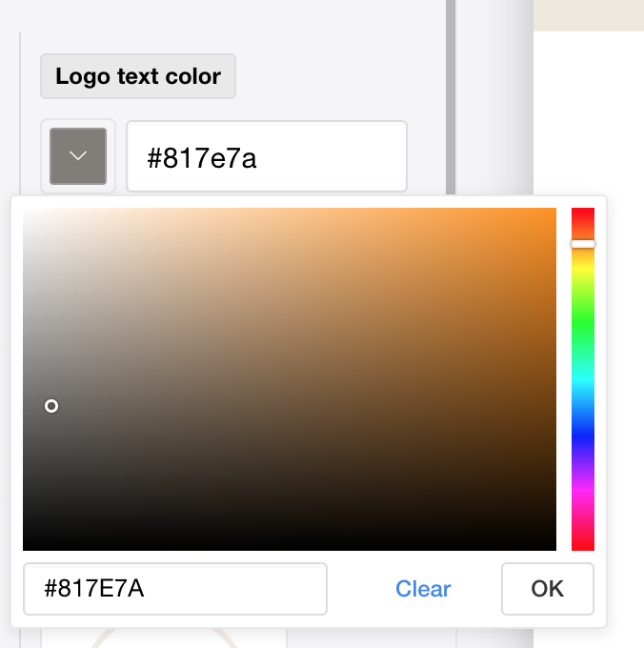
Task: Focus the #817E7A picker hex input
Action: [175, 589]
